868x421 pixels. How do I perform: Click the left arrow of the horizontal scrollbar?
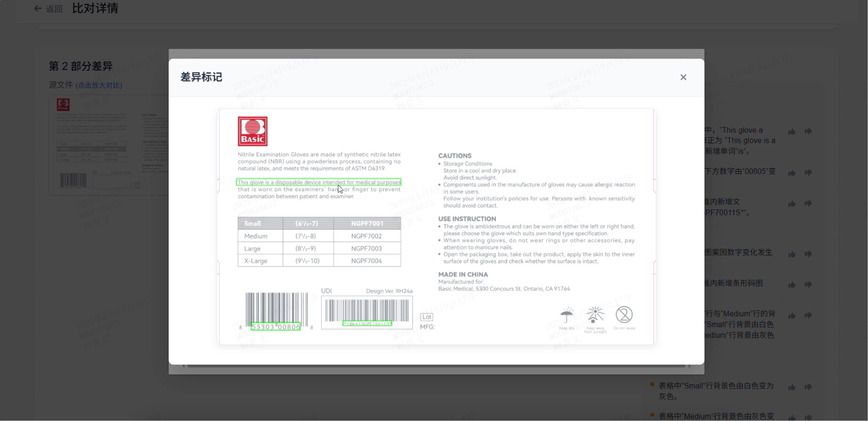click(183, 366)
